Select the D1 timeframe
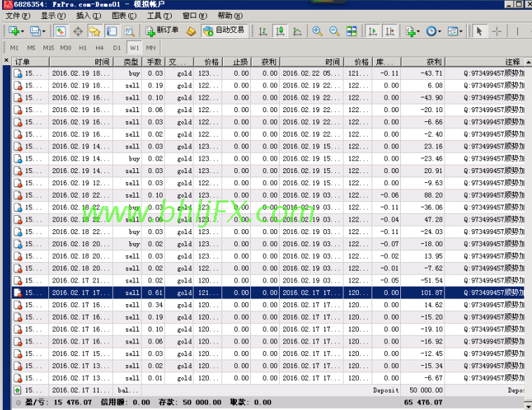Image resolution: width=532 pixels, height=410 pixels. click(117, 48)
